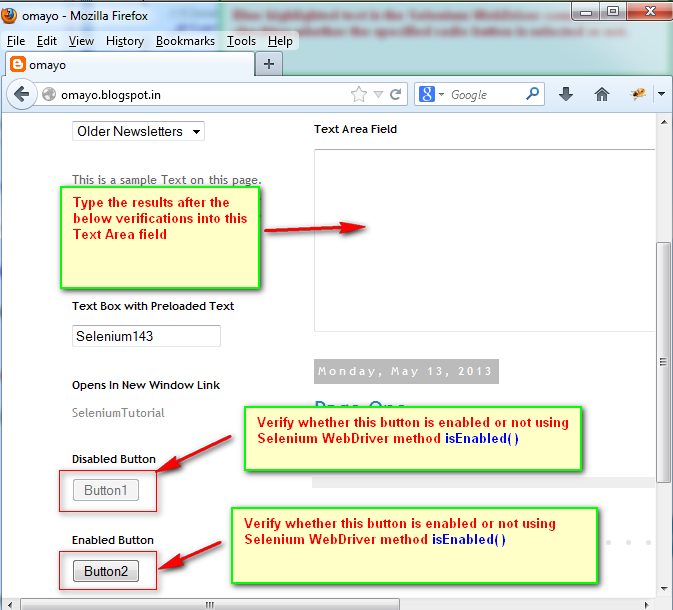Open the File menu

click(x=16, y=41)
